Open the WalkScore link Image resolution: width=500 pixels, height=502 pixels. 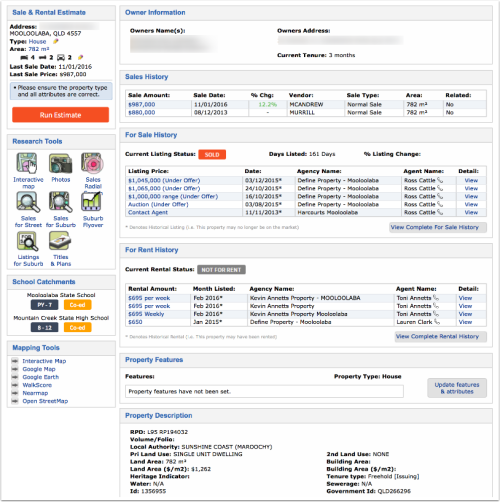pyautogui.click(x=37, y=385)
